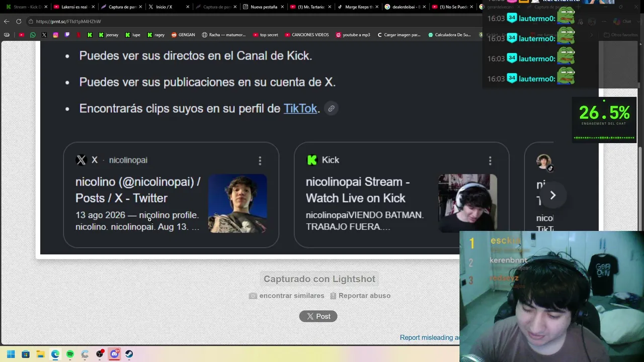Click the 'Capturado con Lightshot' label

(319, 279)
